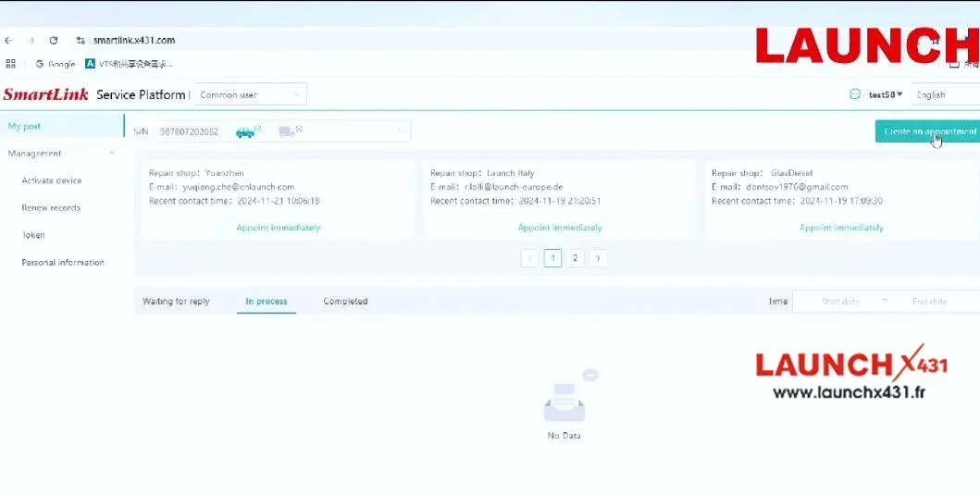Select the blue car vehicle type icon
The image size is (980, 496).
[245, 131]
